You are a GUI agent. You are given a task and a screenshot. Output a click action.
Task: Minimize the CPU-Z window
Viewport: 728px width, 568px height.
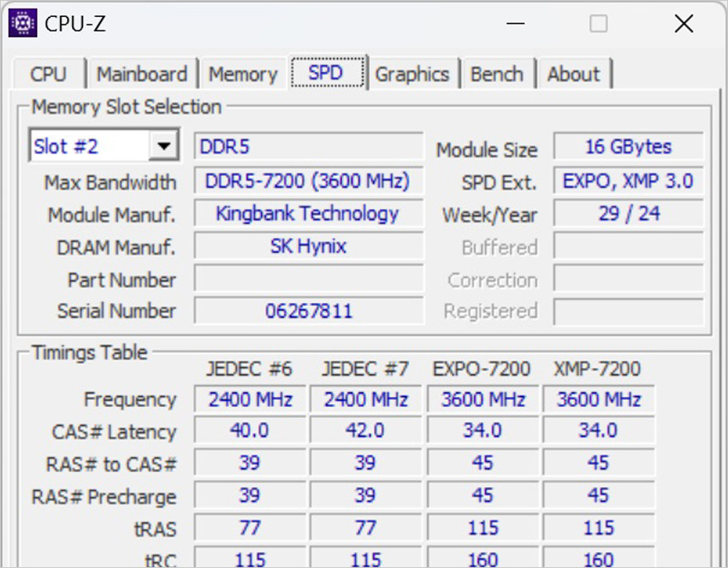516,23
